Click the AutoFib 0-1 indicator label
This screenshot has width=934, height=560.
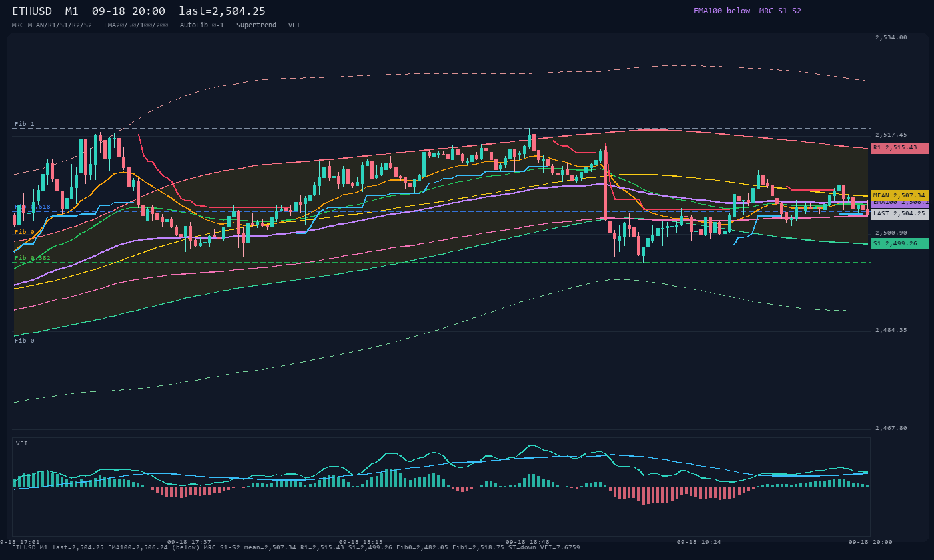click(202, 25)
